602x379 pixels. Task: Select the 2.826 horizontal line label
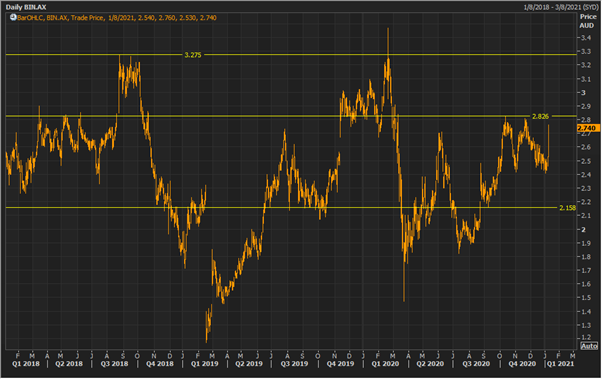pyautogui.click(x=540, y=116)
